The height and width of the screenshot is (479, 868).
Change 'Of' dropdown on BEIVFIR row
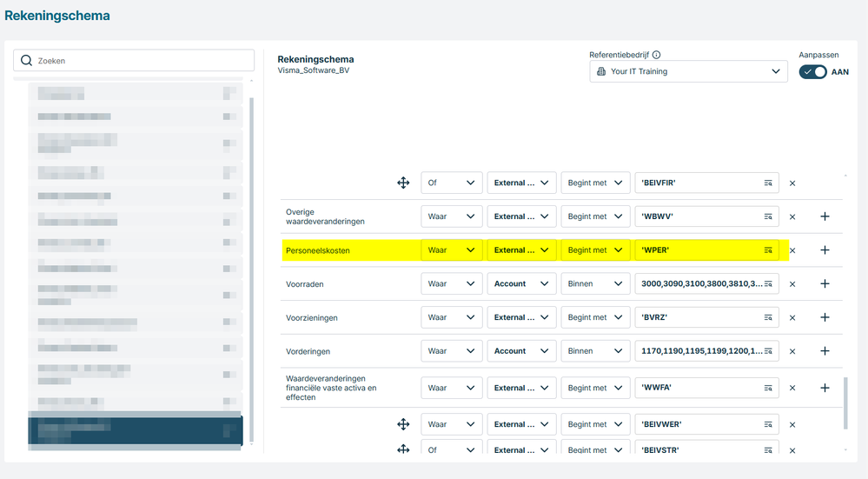[451, 183]
